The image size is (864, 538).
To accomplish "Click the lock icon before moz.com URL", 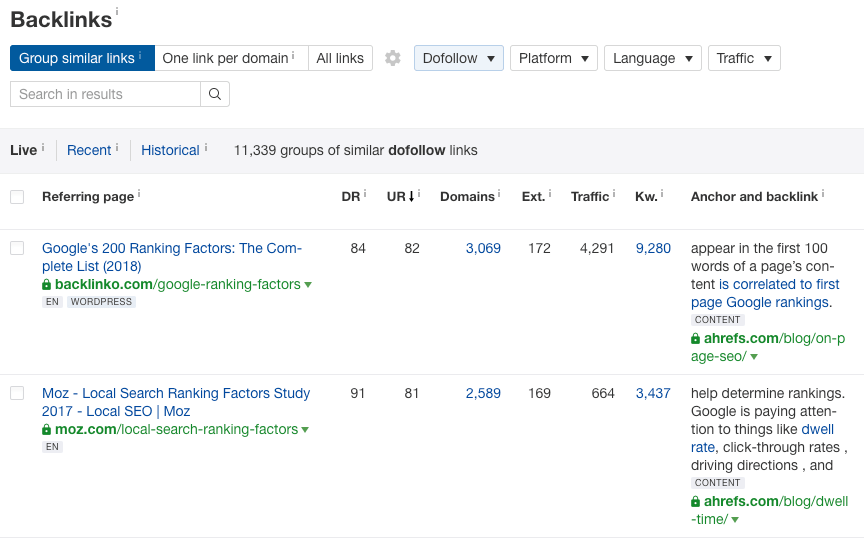I will coord(47,429).
